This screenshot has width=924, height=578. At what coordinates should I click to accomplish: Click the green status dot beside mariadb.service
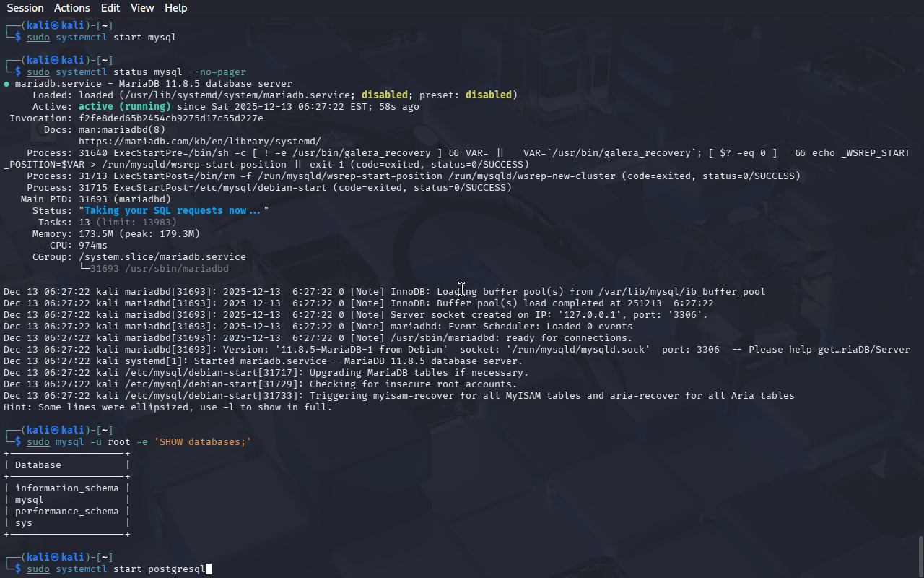pos(6,84)
